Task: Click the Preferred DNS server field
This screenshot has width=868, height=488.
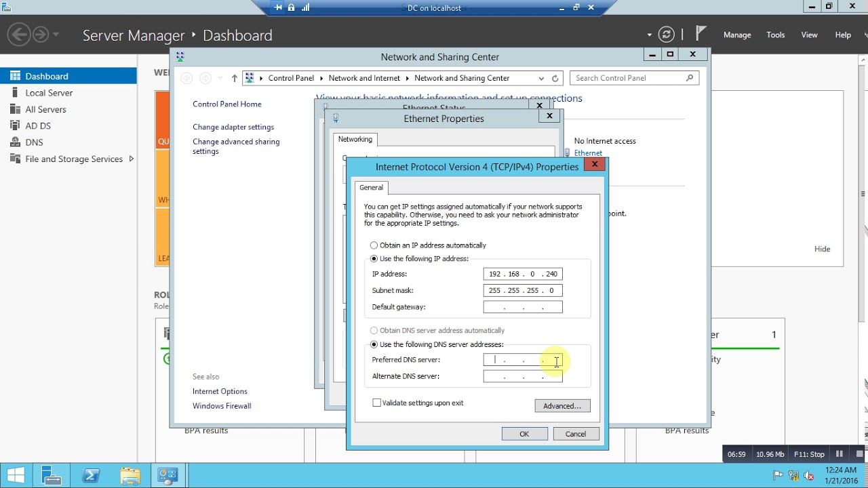Action: [523, 360]
